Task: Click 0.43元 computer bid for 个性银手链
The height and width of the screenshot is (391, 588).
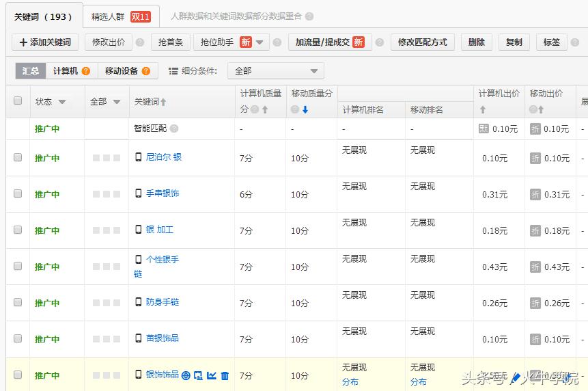Action: point(494,267)
